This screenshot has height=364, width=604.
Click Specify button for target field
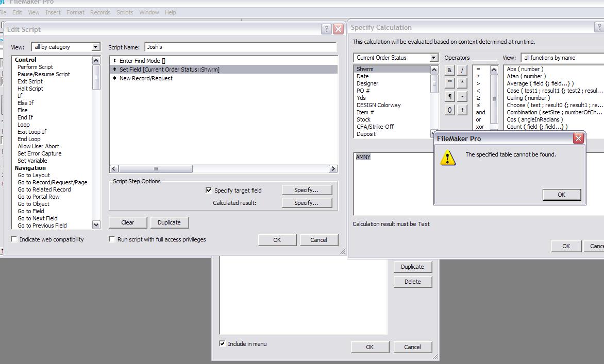point(307,190)
